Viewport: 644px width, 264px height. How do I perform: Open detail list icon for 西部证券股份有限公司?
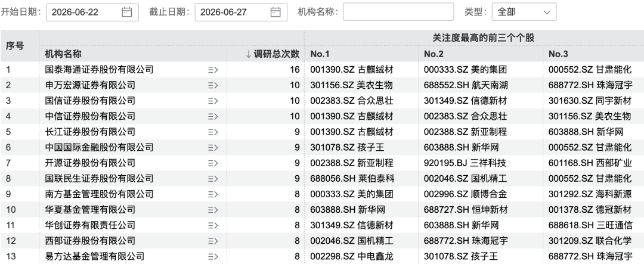(213, 241)
